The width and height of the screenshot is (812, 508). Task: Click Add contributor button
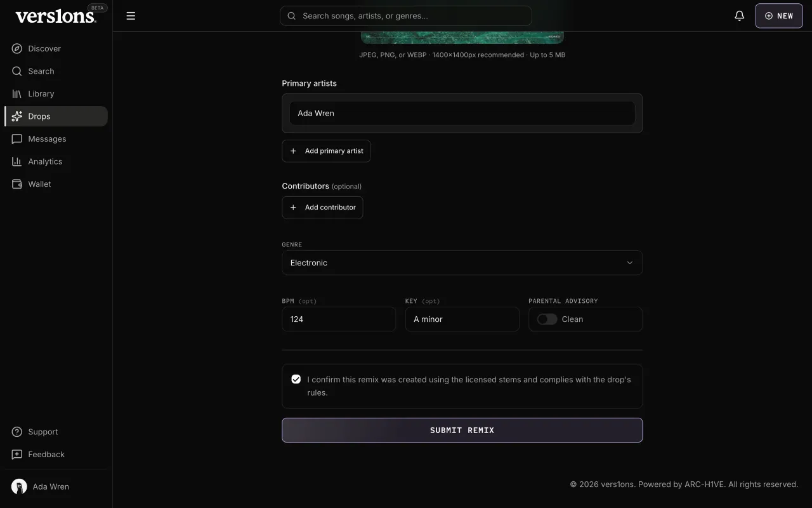tap(322, 207)
